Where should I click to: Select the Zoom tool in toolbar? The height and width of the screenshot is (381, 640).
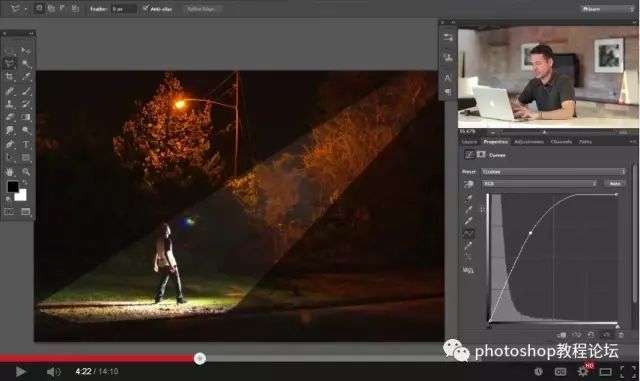pyautogui.click(x=26, y=172)
